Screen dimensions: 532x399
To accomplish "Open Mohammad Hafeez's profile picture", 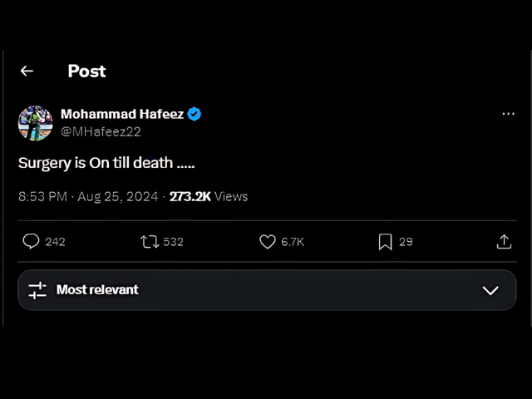I will pos(36,123).
